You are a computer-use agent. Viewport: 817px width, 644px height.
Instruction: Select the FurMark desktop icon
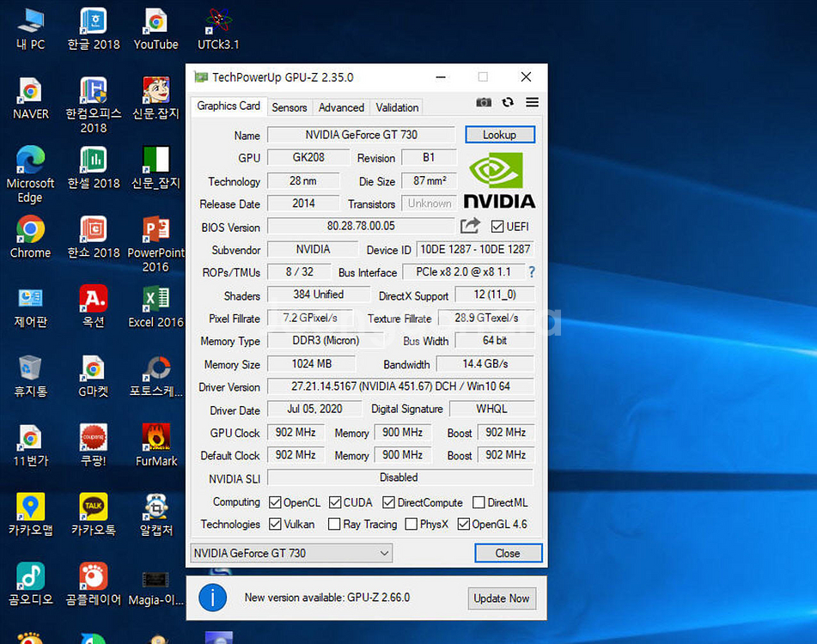pos(155,445)
